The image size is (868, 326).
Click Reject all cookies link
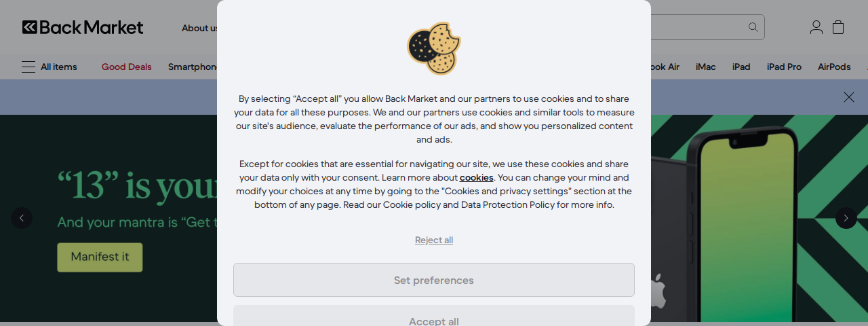434,240
